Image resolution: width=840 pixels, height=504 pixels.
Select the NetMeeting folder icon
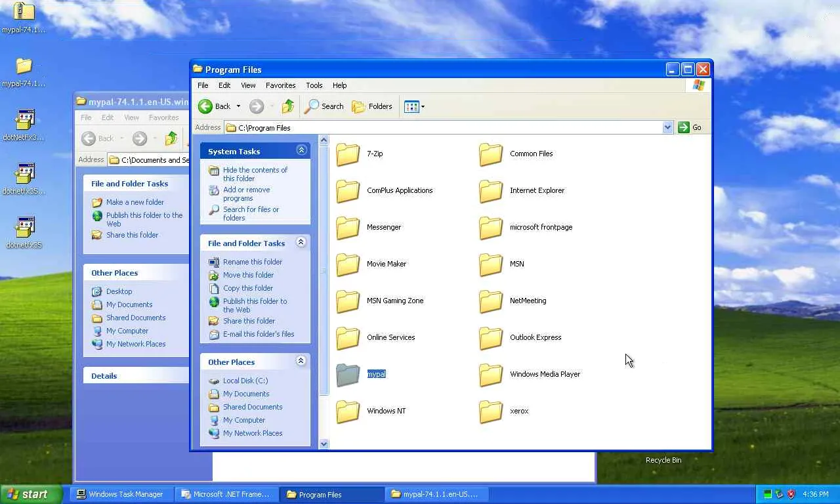coord(491,301)
